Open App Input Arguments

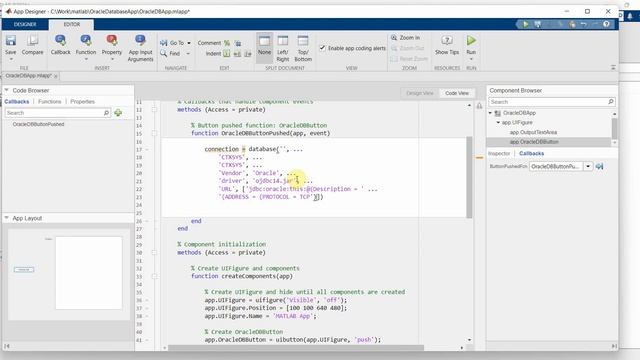click(140, 48)
